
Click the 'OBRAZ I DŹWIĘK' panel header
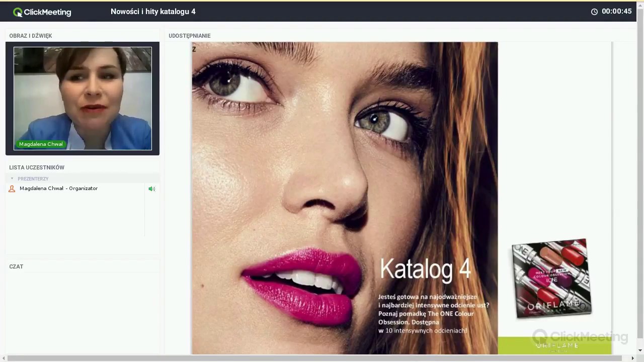(x=31, y=36)
